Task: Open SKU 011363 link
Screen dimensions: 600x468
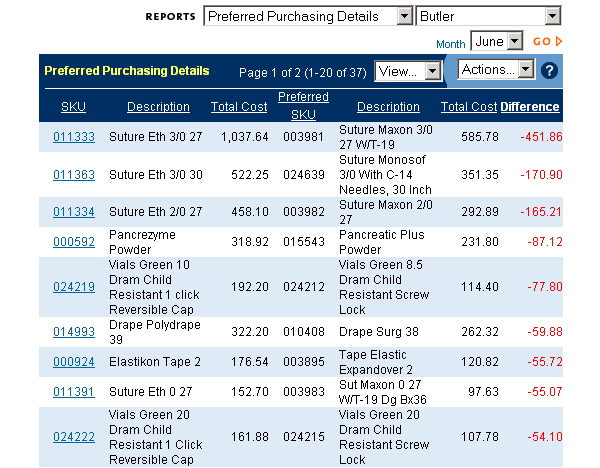Action: (74, 174)
